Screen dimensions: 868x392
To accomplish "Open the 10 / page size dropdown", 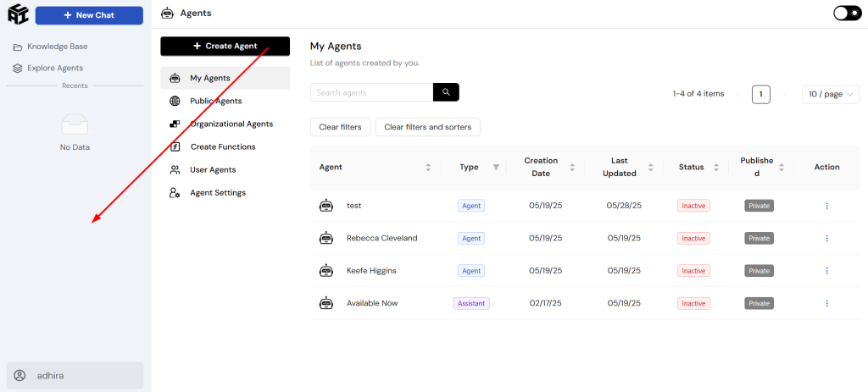I will pyautogui.click(x=831, y=95).
